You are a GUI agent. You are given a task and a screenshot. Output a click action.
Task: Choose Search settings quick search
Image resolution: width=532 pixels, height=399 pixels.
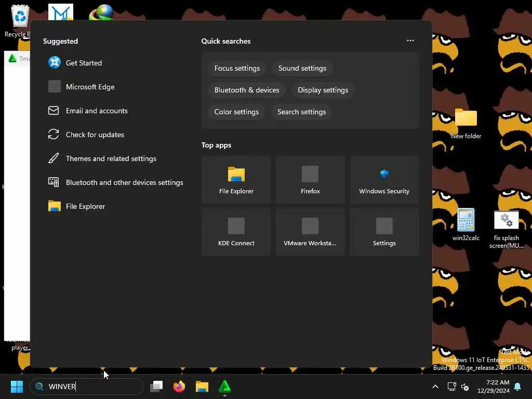[302, 112]
